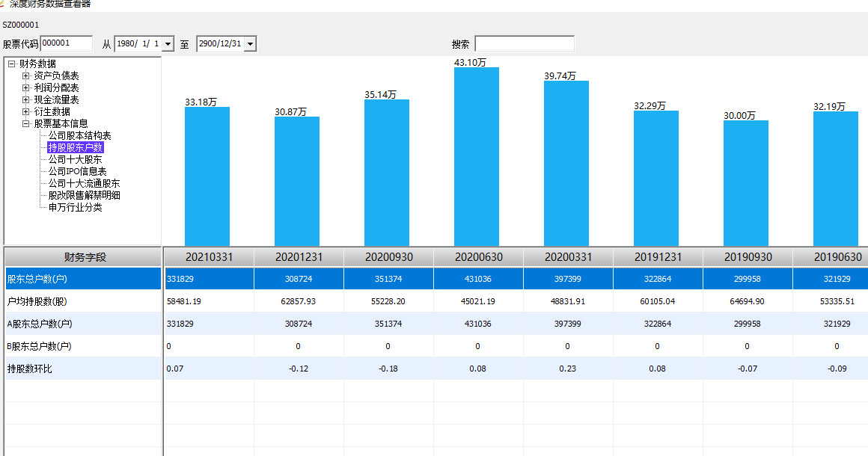Open 公司十大流通股东 in the tree
The image size is (868, 456).
coord(84,183)
